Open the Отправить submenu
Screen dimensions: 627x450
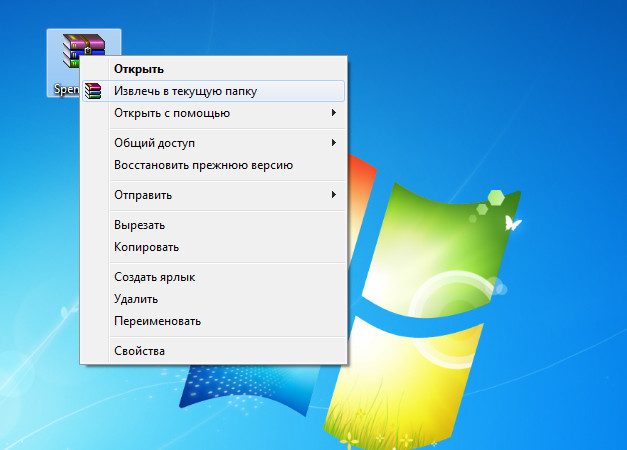tap(213, 195)
